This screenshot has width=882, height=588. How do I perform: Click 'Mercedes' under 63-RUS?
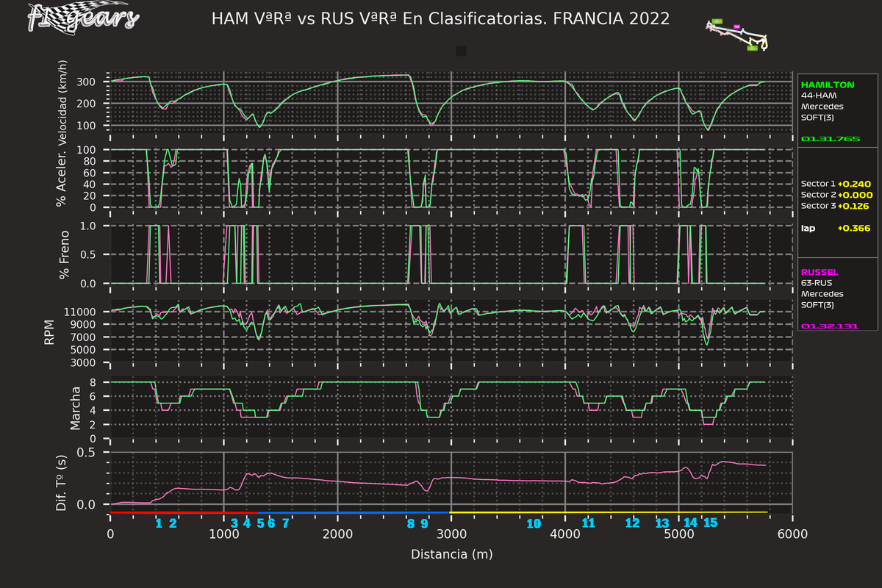(x=822, y=293)
